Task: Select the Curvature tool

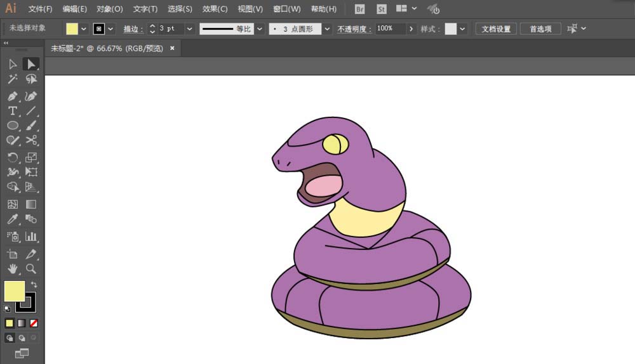Action: pyautogui.click(x=30, y=96)
